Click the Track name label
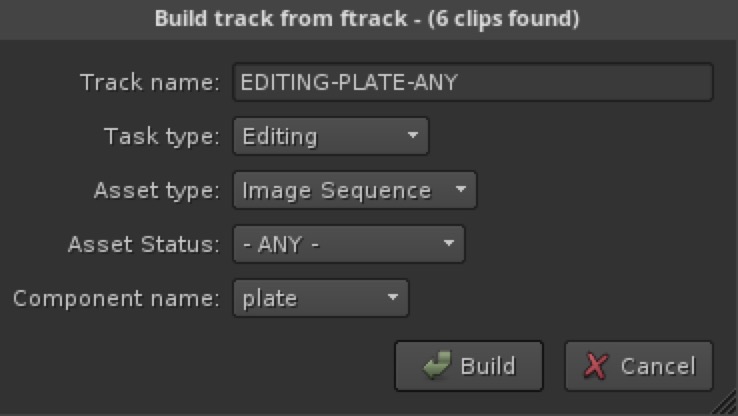The image size is (738, 416). click(x=150, y=82)
